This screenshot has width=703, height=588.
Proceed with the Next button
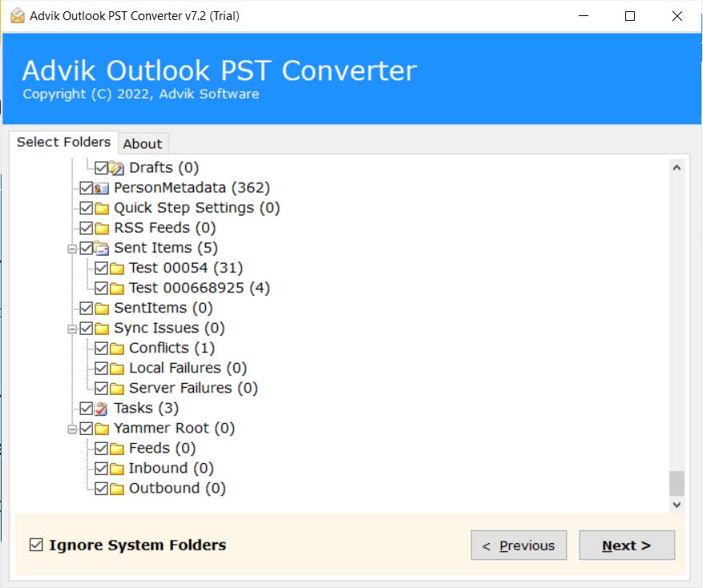627,546
